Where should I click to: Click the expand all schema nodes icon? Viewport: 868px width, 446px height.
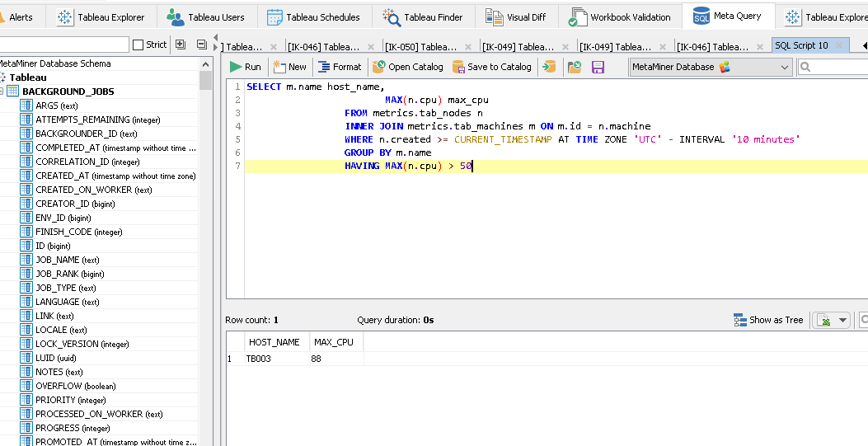181,45
